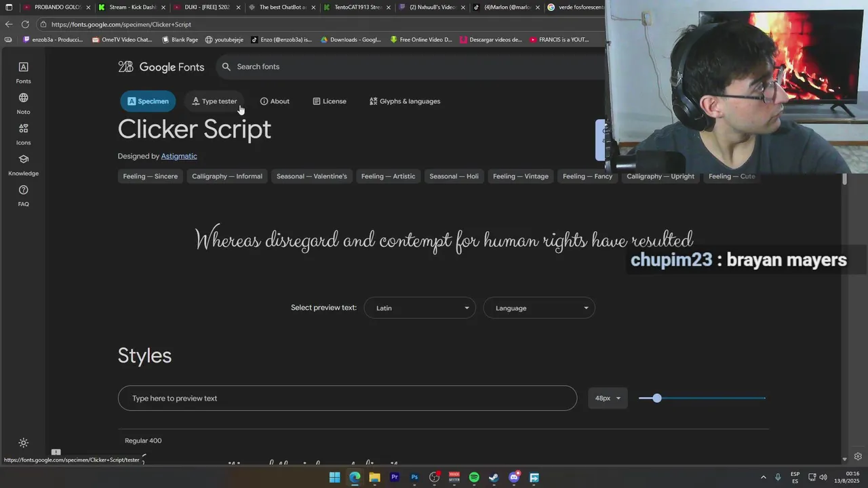Image resolution: width=868 pixels, height=488 pixels.
Task: Adjust the font size slider handle
Action: coord(656,398)
